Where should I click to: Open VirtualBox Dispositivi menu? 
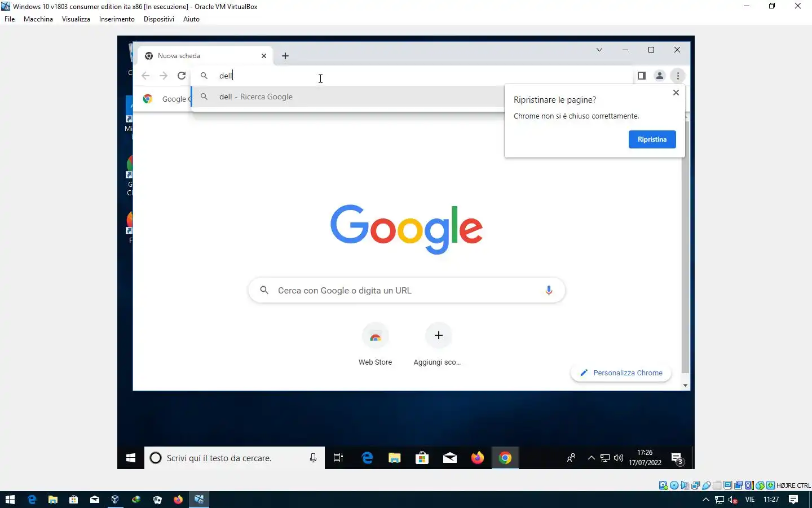pyautogui.click(x=159, y=19)
